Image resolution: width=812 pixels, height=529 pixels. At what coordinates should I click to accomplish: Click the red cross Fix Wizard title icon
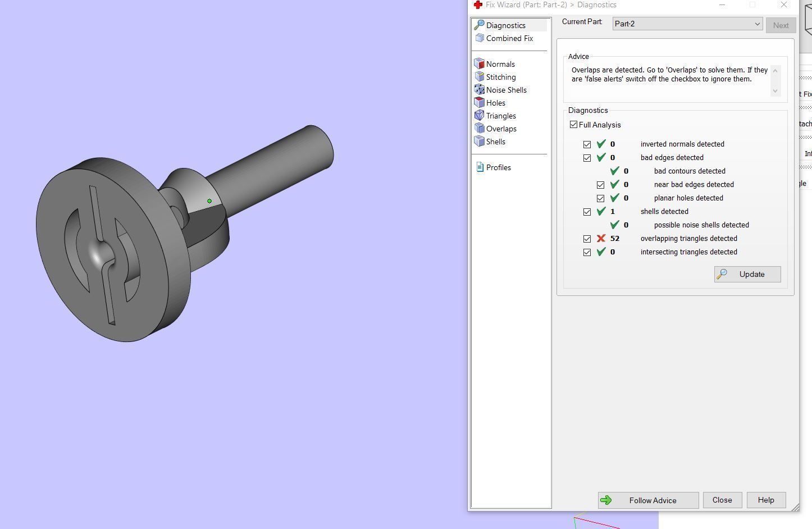click(x=478, y=4)
